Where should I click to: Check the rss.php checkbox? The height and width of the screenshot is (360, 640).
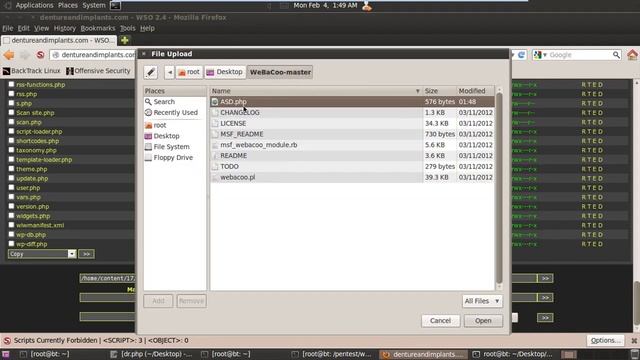11,94
